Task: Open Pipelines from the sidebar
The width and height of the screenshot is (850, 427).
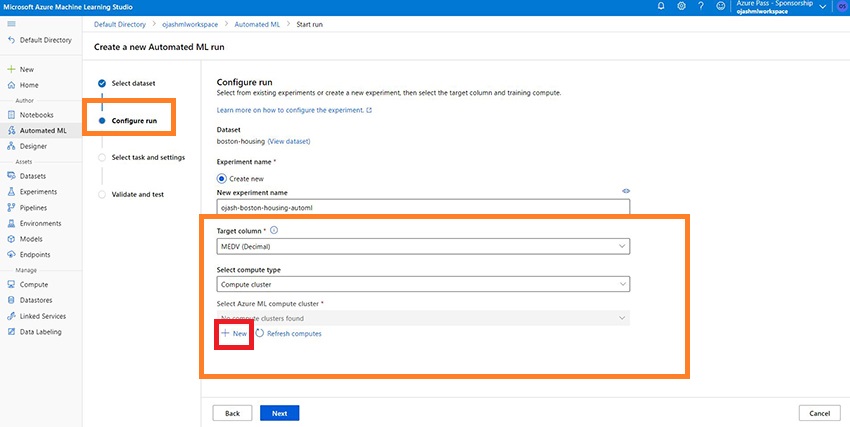Action: click(33, 207)
